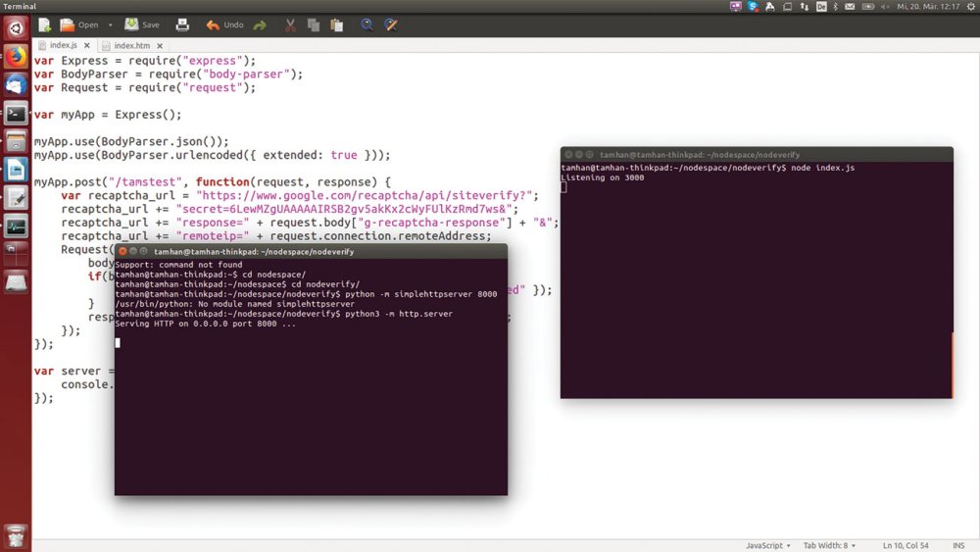This screenshot has height=552, width=980.
Task: Paste from clipboard toolbar icon
Action: tap(337, 25)
